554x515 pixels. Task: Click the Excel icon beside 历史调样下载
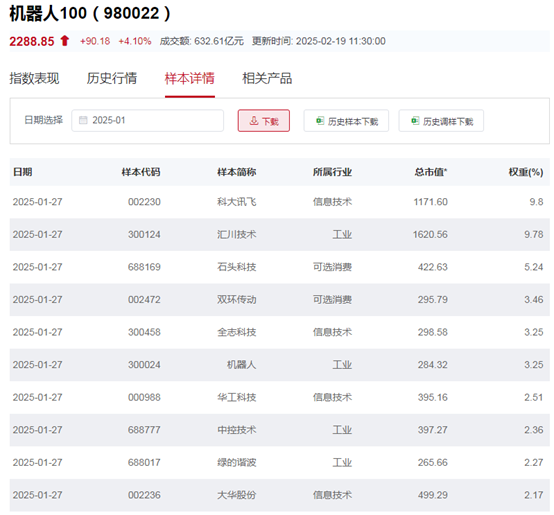(415, 121)
